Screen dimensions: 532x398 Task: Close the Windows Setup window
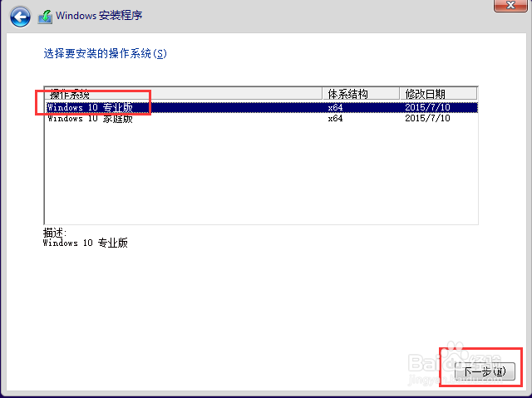[510, 5]
